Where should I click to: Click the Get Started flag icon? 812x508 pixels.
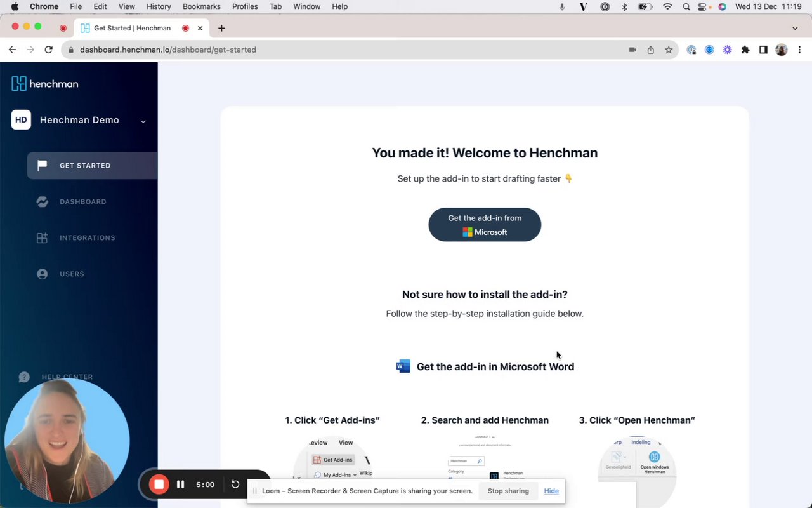(43, 166)
